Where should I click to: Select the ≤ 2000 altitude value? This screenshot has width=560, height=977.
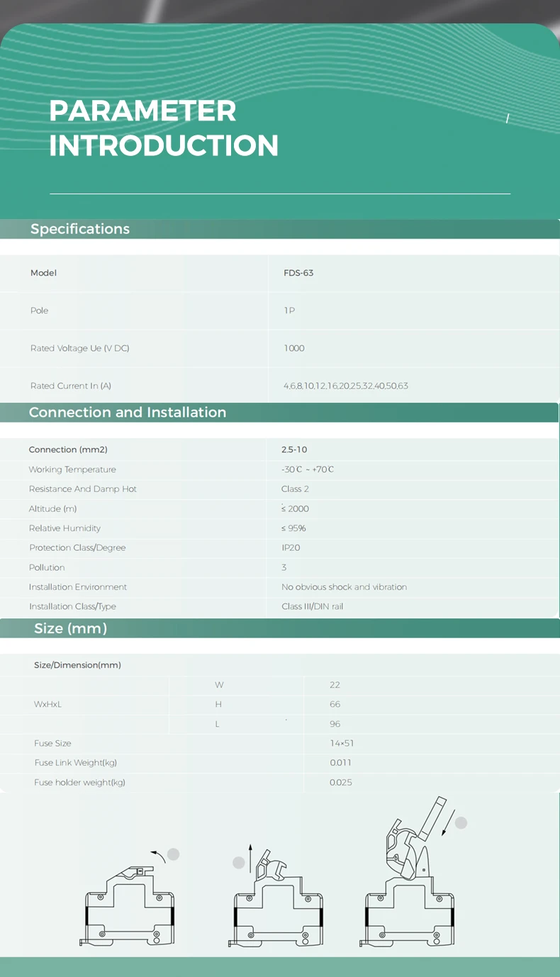tap(296, 509)
